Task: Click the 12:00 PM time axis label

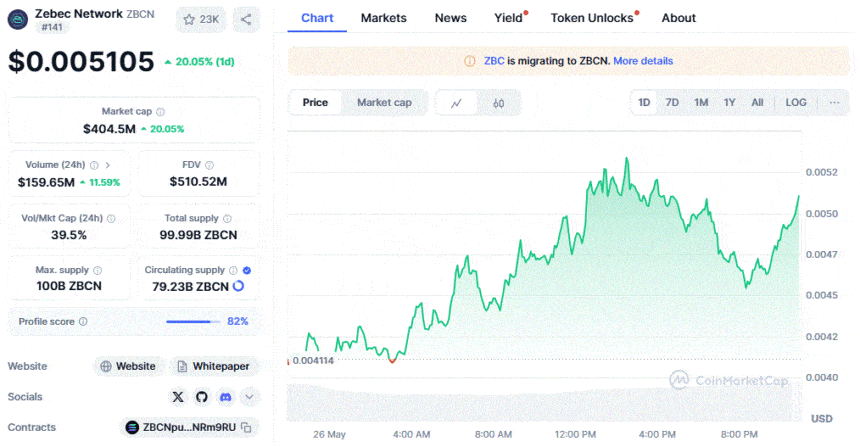Action: pos(575,435)
